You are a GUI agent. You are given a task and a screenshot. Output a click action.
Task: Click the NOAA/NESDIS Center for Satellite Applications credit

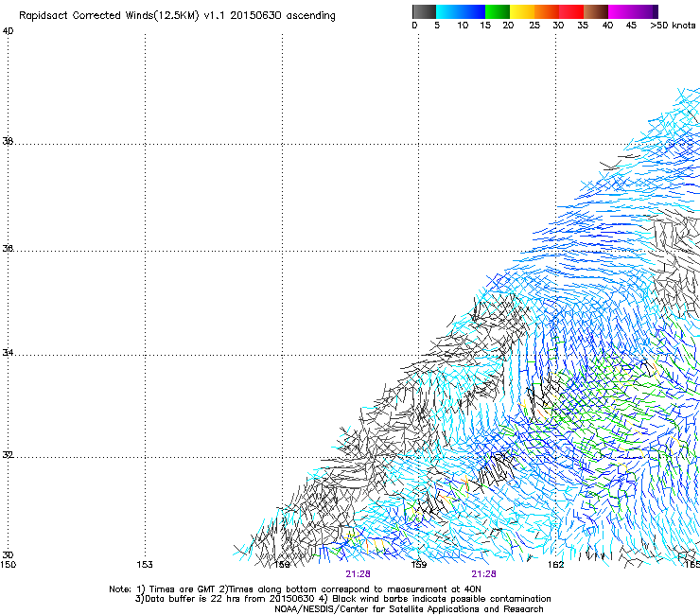[409, 609]
